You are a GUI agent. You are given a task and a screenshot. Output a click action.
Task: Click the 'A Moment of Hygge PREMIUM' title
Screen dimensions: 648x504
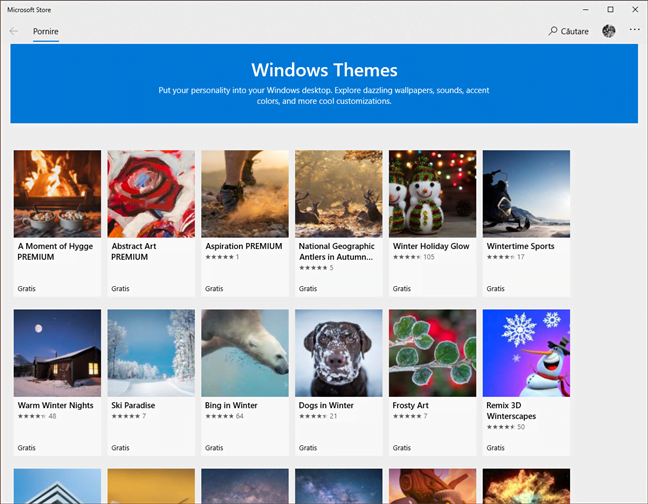click(x=55, y=252)
